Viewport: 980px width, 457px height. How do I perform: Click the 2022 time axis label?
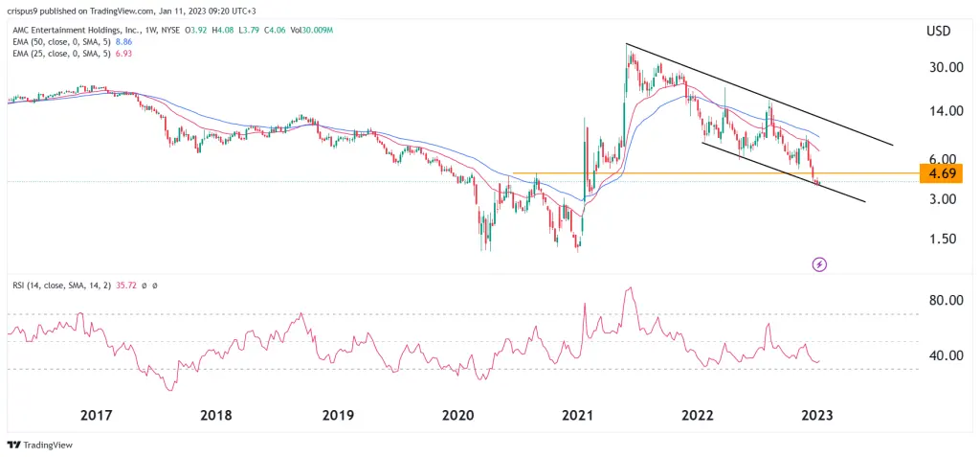point(698,416)
